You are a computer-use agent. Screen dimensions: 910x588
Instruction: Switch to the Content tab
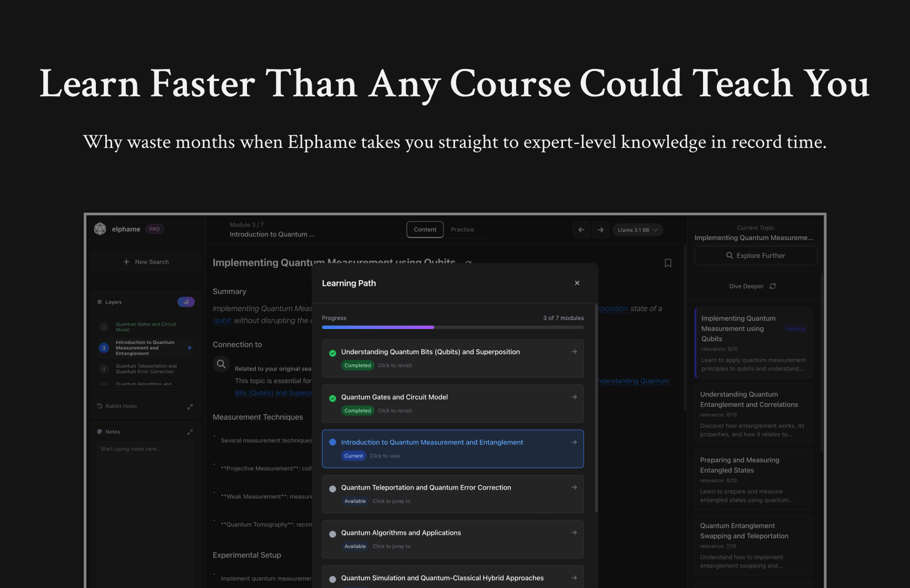(x=425, y=230)
